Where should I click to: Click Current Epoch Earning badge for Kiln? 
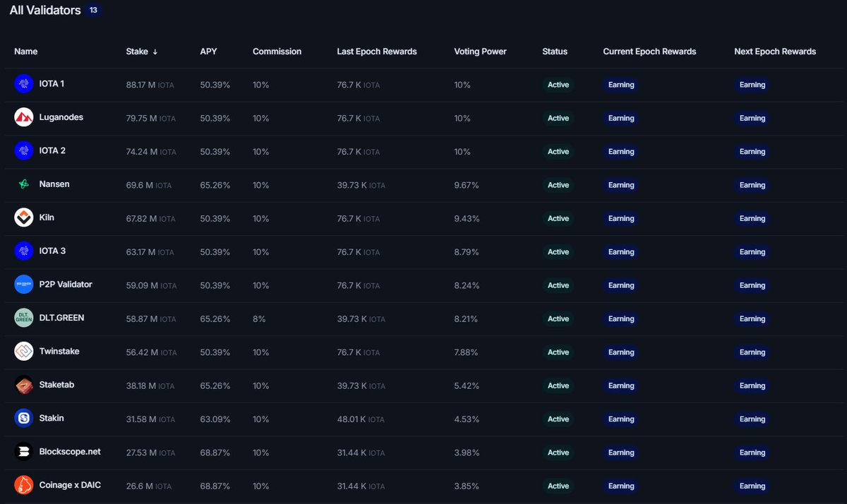tap(621, 219)
